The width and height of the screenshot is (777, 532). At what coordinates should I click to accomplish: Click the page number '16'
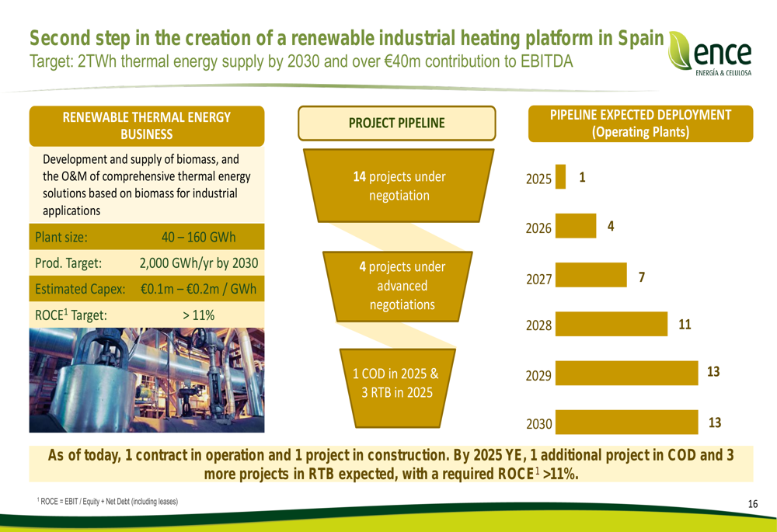tap(753, 504)
